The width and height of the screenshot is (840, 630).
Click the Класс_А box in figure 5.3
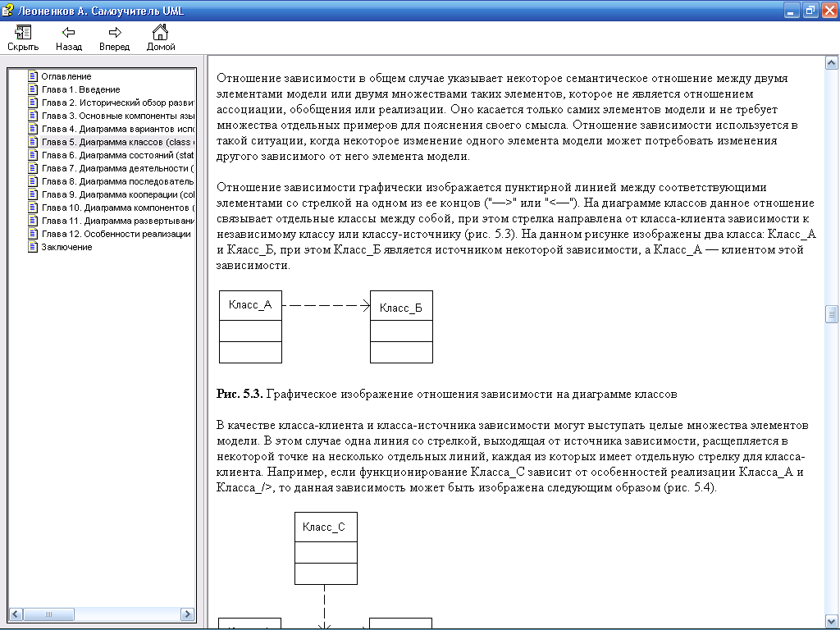tap(251, 326)
